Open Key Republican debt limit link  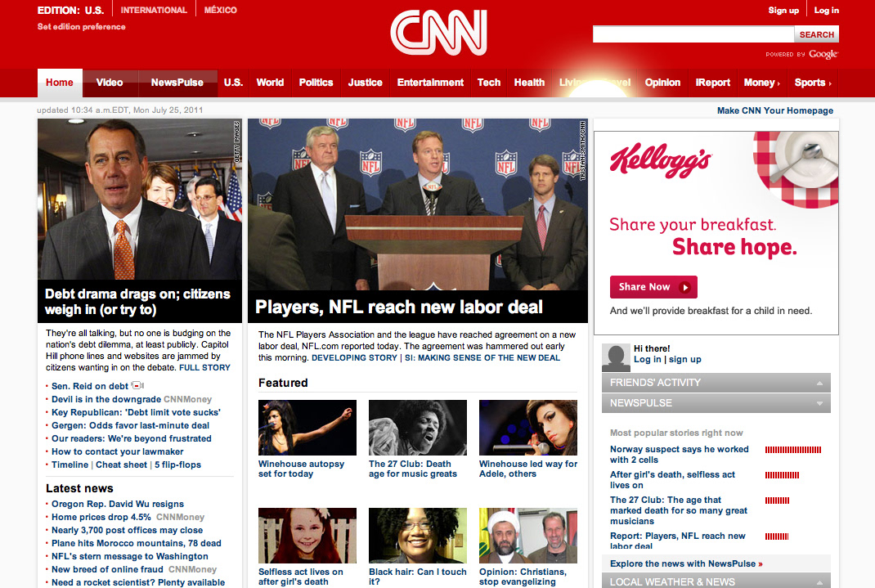pyautogui.click(x=137, y=412)
